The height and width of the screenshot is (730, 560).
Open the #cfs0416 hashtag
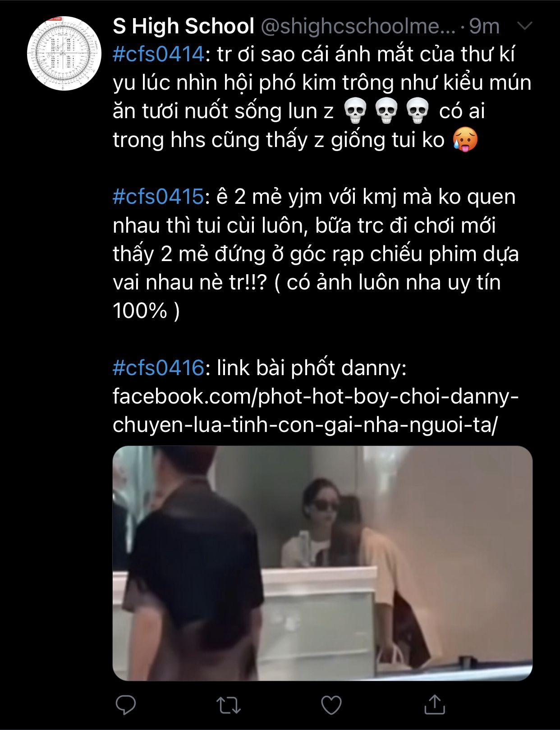[158, 368]
